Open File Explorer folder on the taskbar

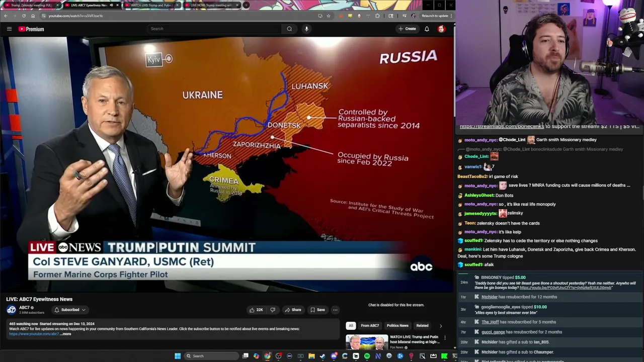tap(311, 356)
